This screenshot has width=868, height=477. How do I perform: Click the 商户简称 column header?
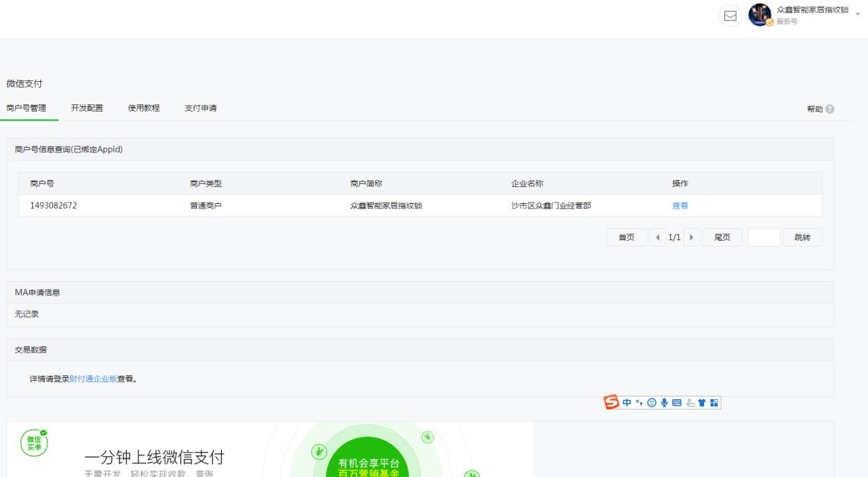pyautogui.click(x=366, y=183)
